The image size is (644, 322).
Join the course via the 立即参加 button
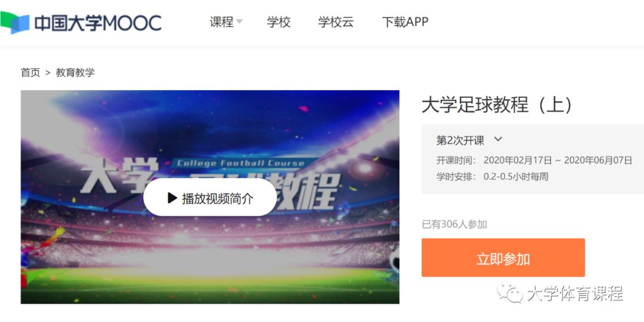(x=503, y=258)
